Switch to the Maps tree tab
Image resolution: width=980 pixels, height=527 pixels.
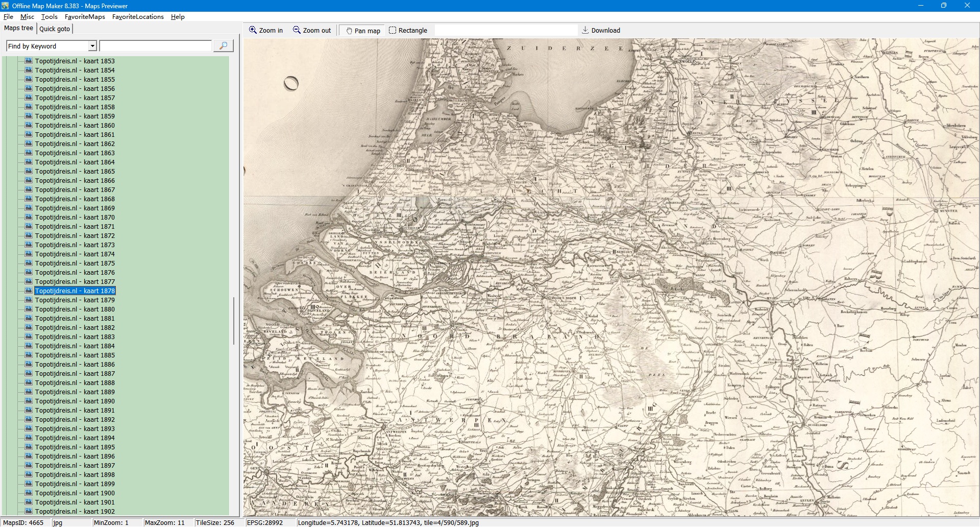(18, 28)
